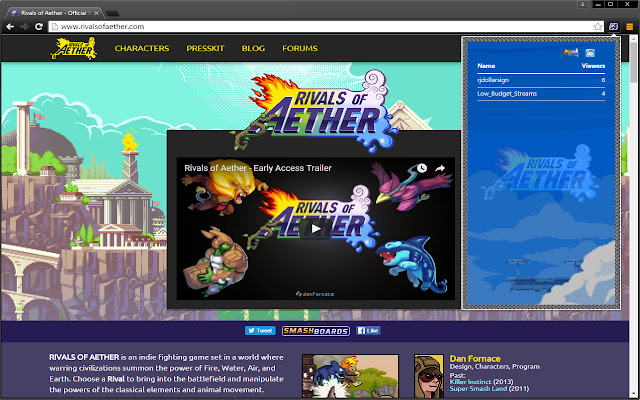Open the Rivals of Aether streams extension icon
Image resolution: width=640 pixels, height=400 pixels.
pyautogui.click(x=613, y=27)
